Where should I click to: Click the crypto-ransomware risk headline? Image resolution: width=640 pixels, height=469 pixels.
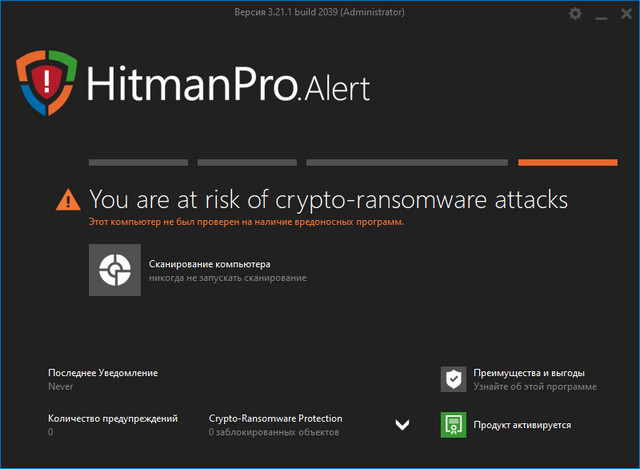(x=328, y=199)
